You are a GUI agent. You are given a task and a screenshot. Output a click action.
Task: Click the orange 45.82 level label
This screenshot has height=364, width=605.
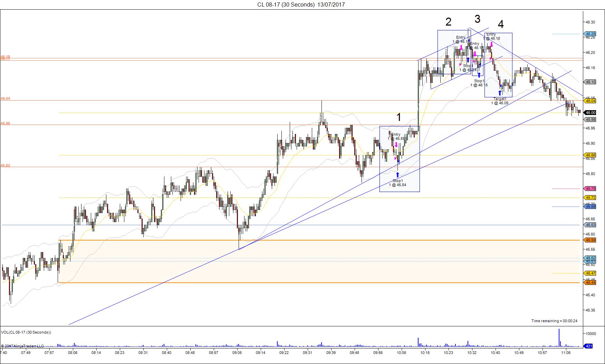pos(5,165)
